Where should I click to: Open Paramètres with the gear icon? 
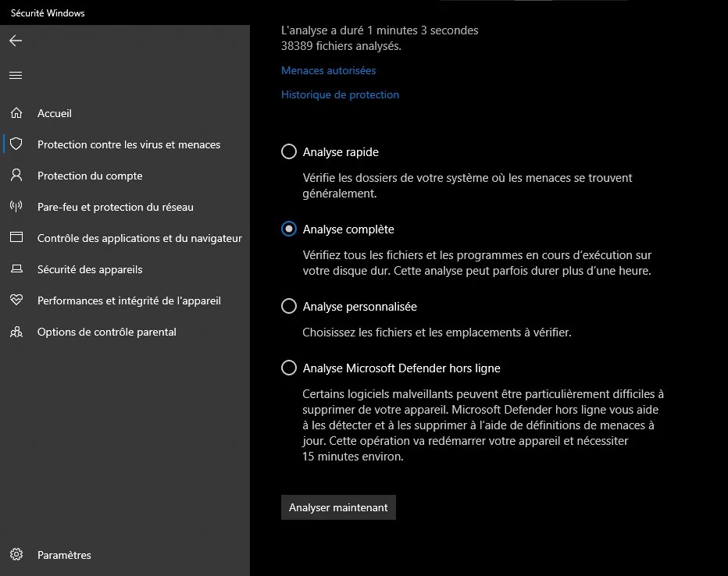click(16, 555)
